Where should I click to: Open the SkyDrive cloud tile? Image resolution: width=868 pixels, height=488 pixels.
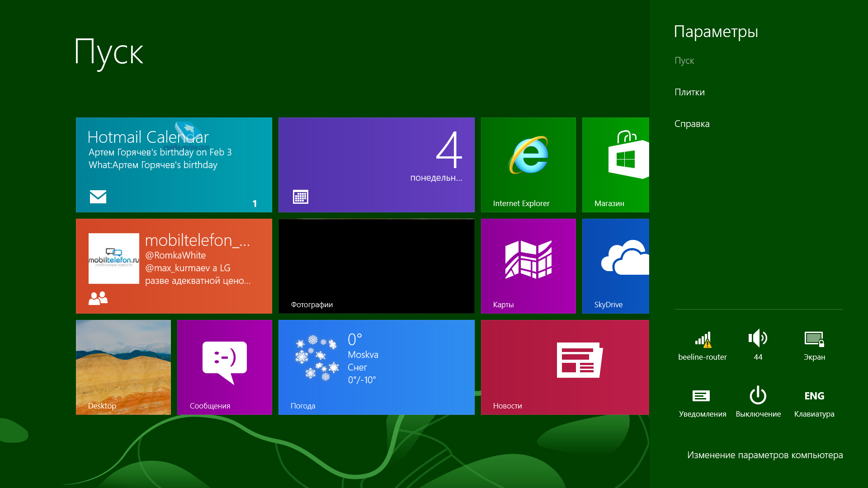pos(616,266)
